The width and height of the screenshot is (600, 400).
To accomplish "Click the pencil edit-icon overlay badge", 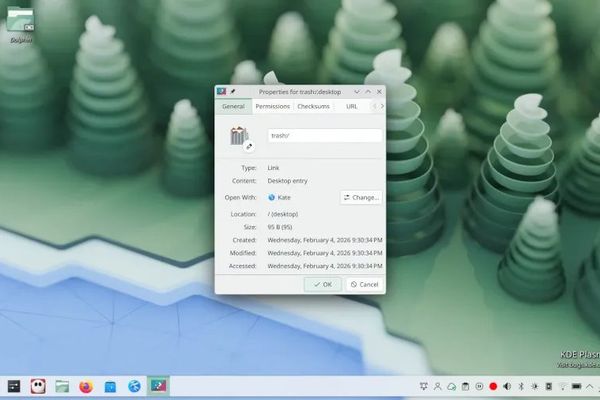I will [x=249, y=146].
